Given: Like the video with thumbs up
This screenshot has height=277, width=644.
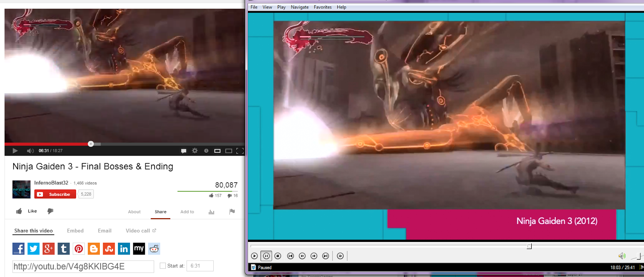Looking at the screenshot, I should tap(19, 211).
